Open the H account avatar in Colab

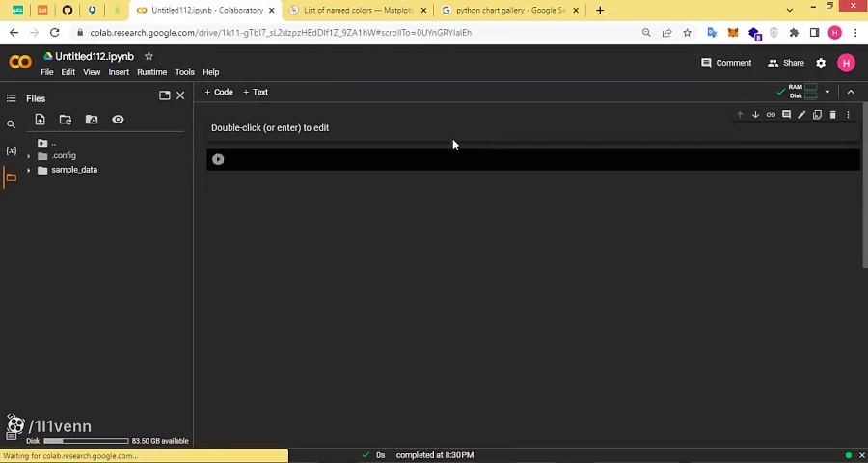point(846,63)
